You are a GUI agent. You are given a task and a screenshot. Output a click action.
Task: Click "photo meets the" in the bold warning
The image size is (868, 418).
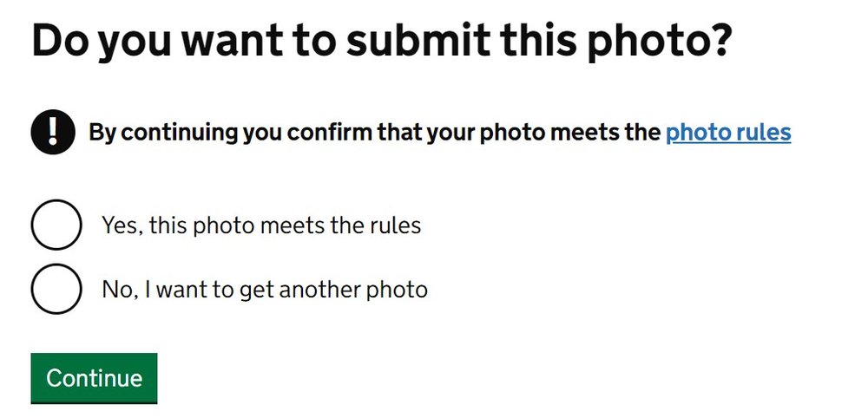(x=569, y=133)
